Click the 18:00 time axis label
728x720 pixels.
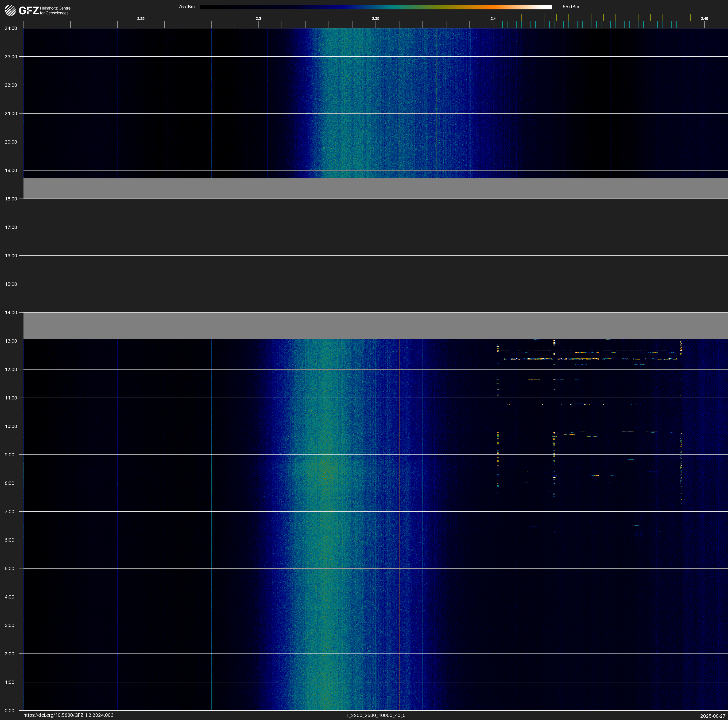11,199
